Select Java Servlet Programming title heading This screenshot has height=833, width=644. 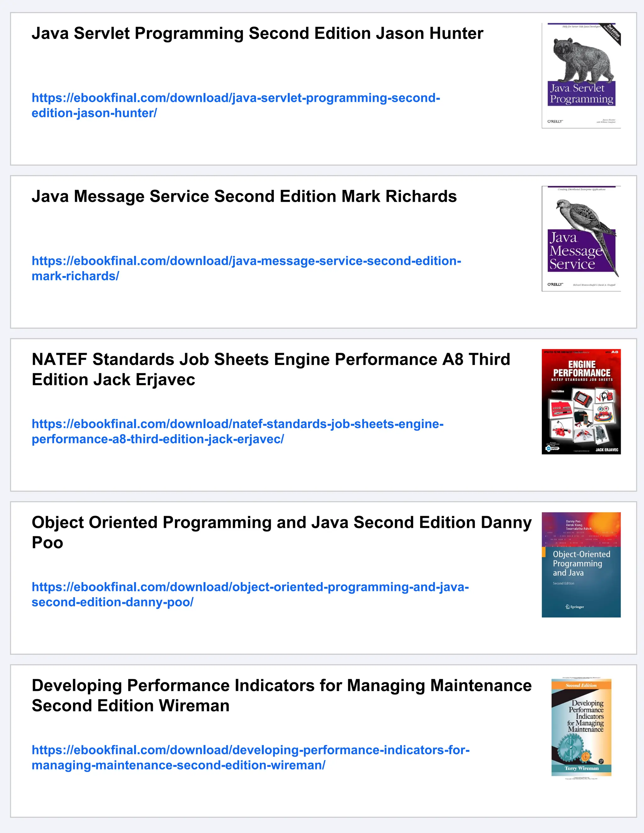tap(257, 34)
